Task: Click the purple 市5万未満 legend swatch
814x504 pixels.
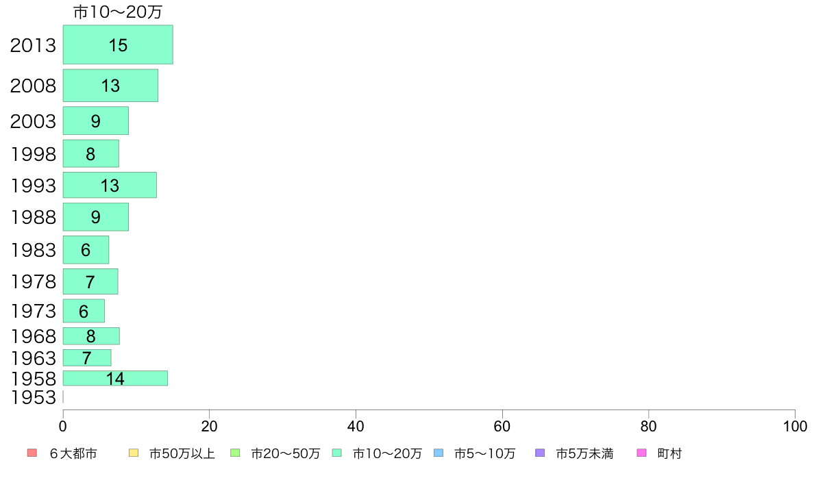Action: pos(540,453)
